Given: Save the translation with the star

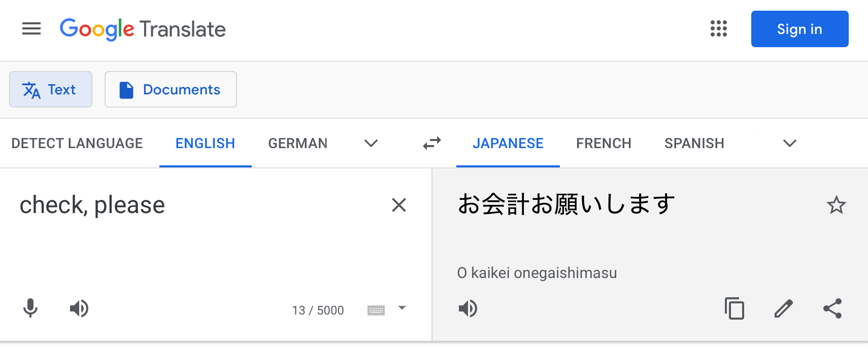Looking at the screenshot, I should click(x=836, y=205).
